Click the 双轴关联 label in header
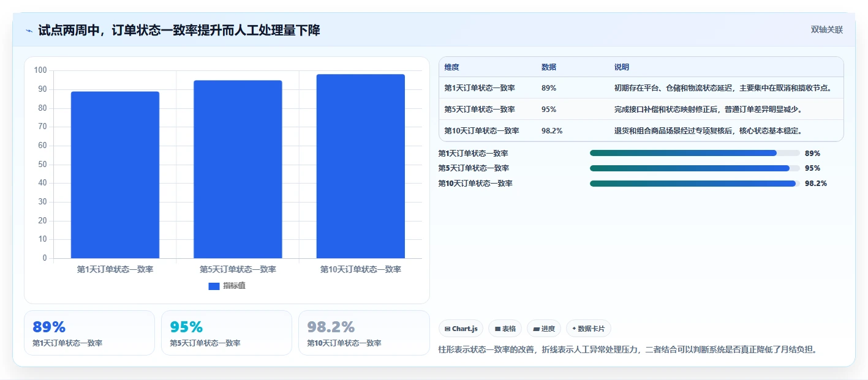Viewport: 868px width, 380px height. (827, 30)
